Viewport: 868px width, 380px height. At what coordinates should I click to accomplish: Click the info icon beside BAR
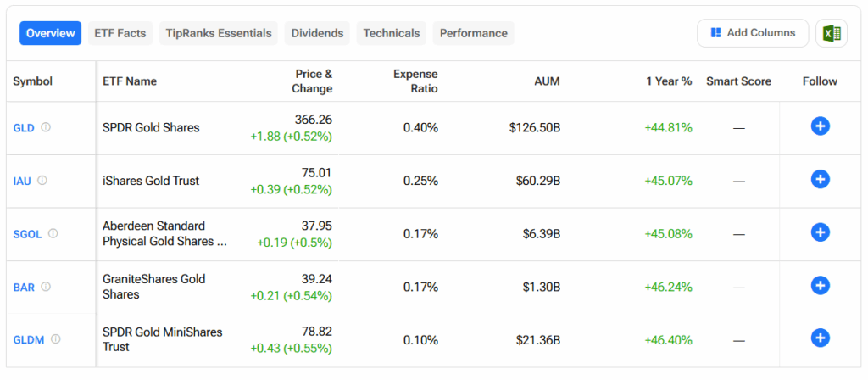pos(46,287)
